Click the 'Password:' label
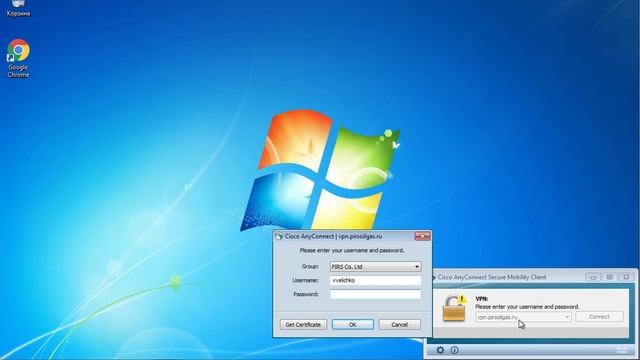Screen dimensions: 640x360 pos(306,294)
